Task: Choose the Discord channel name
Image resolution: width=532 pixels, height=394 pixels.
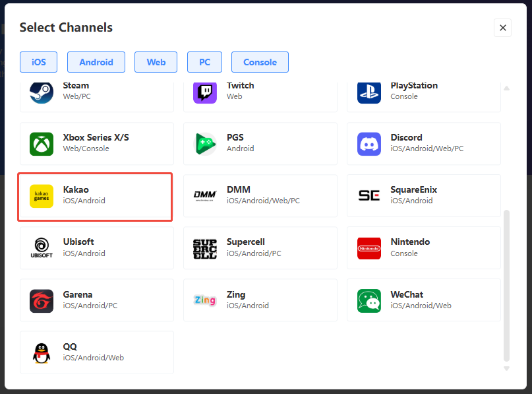Action: pyautogui.click(x=407, y=137)
